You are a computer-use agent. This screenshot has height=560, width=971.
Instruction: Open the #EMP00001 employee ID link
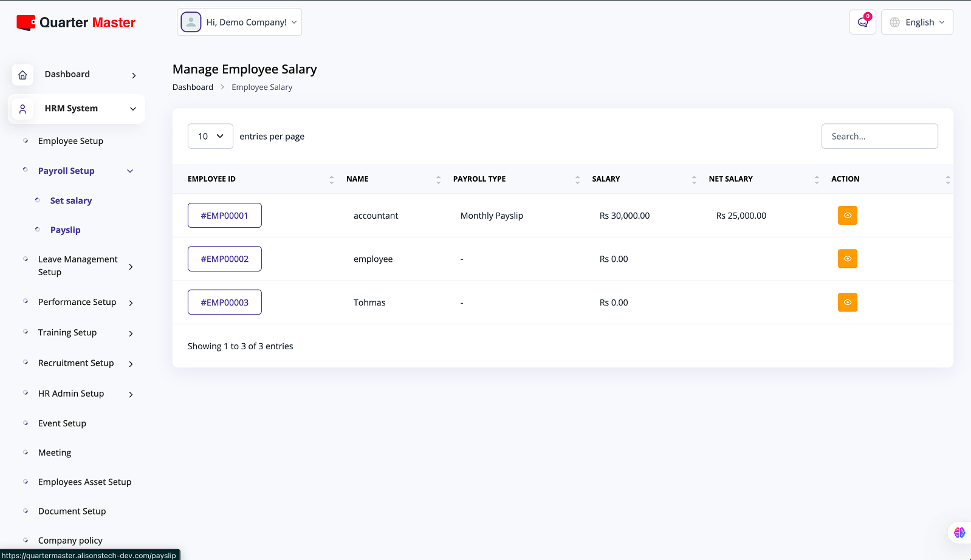pos(225,216)
